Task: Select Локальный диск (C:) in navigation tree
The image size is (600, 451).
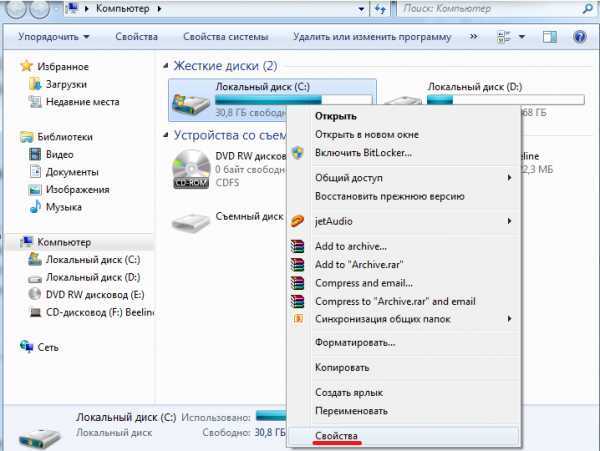Action: point(93,259)
